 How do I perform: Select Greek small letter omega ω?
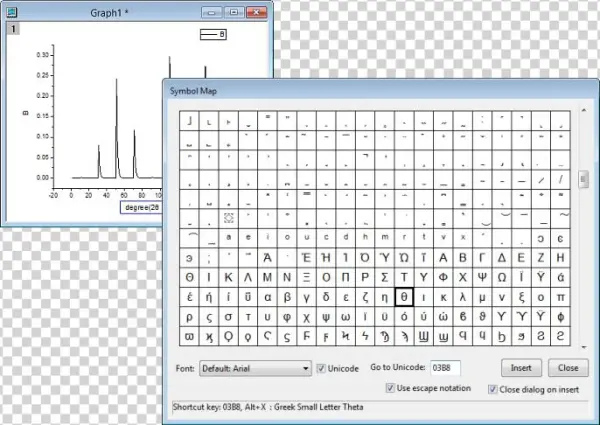(346, 317)
